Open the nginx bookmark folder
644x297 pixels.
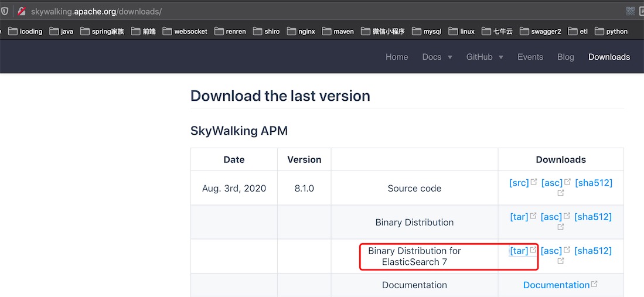(301, 31)
